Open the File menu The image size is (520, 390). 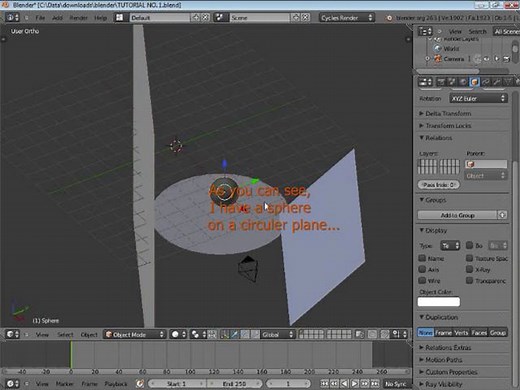click(x=40, y=18)
